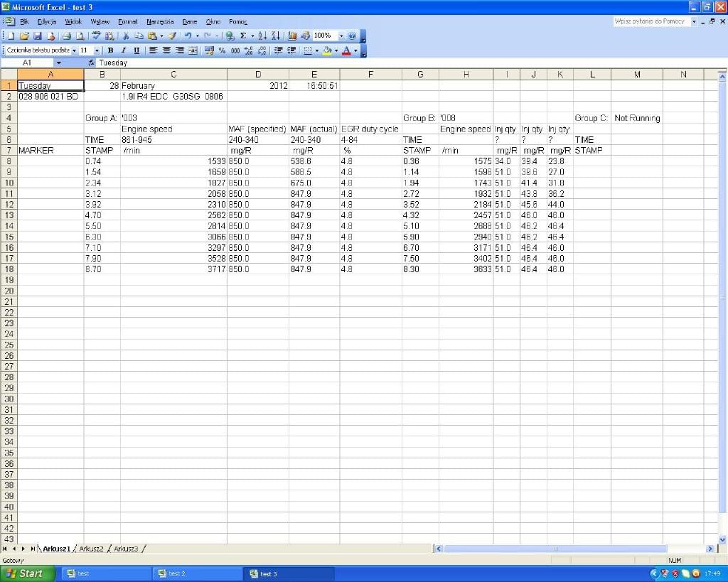Select row 8 by its header
The width and height of the screenshot is (728, 582).
coord(9,161)
